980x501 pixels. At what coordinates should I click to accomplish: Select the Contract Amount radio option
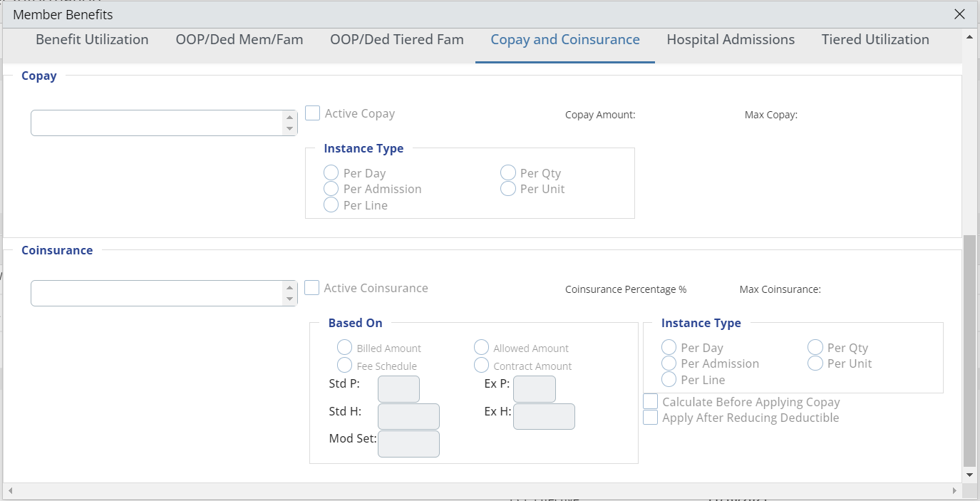pyautogui.click(x=481, y=366)
